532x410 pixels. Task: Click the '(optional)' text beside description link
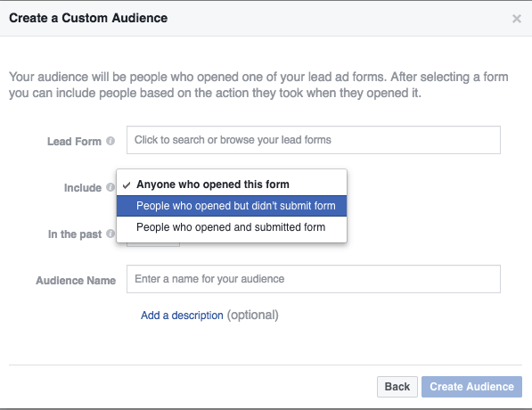click(253, 316)
